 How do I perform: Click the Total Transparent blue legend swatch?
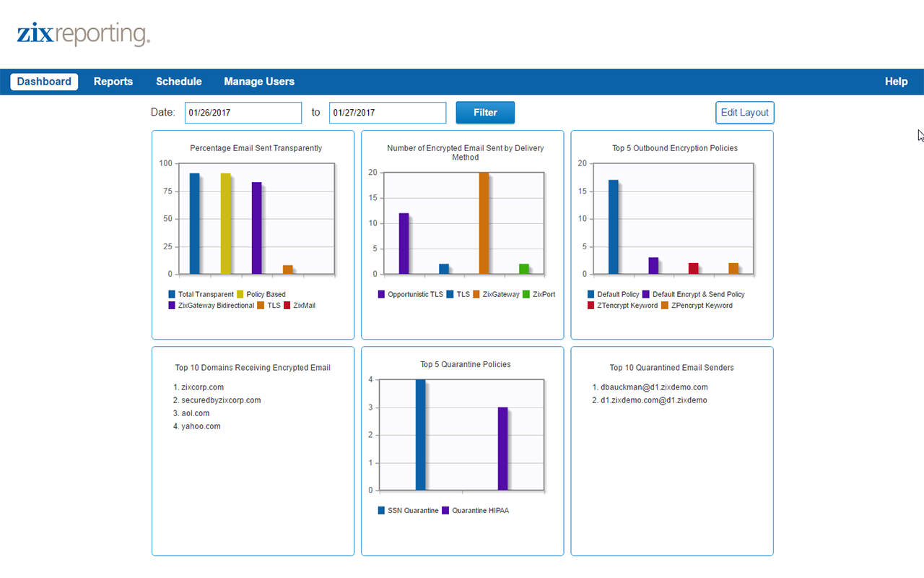(x=172, y=294)
